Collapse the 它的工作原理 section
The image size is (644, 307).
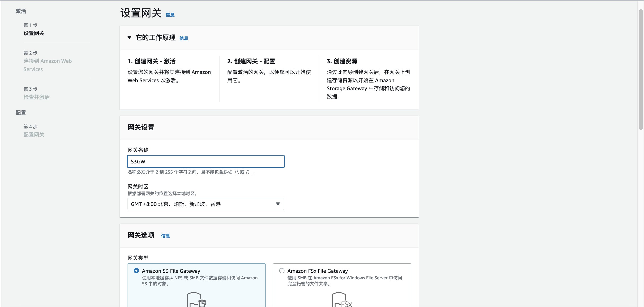point(129,38)
